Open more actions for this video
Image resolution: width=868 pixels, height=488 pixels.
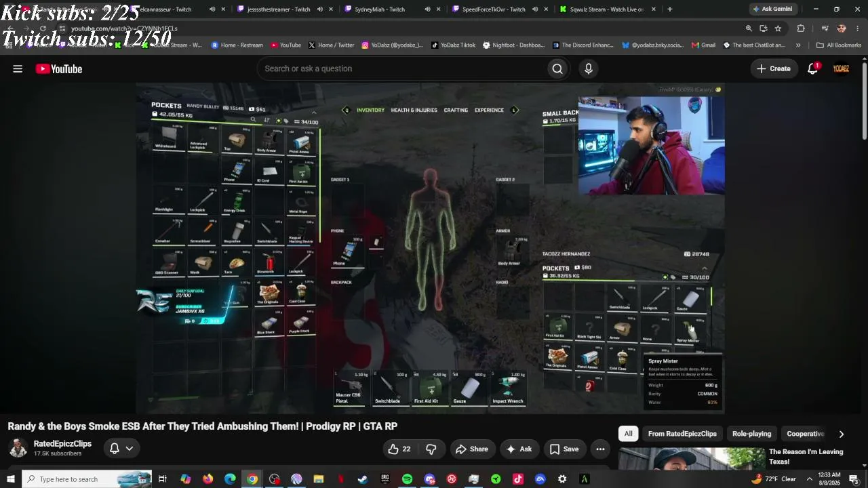[600, 449]
